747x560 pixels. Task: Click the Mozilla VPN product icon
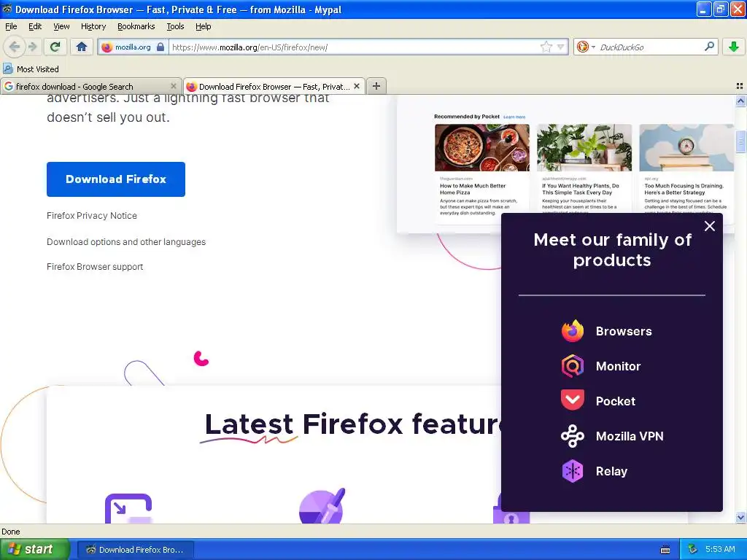click(573, 436)
